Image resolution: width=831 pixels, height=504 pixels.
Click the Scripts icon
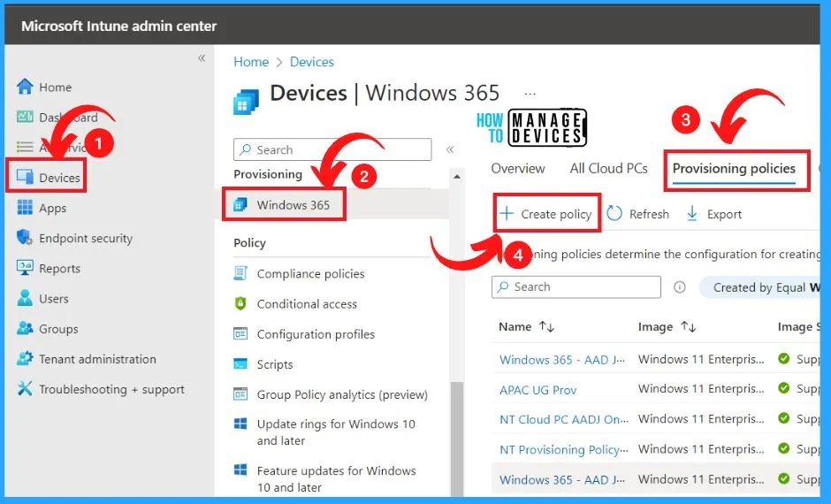tap(240, 364)
